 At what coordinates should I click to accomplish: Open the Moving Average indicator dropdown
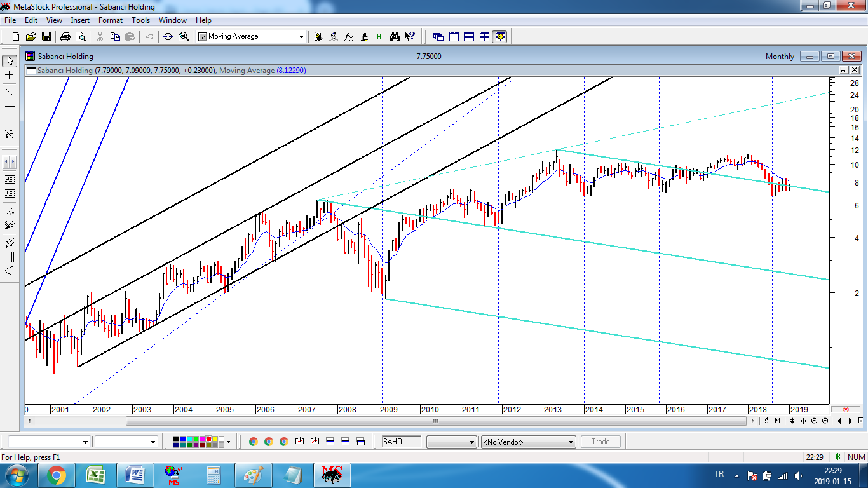[302, 37]
